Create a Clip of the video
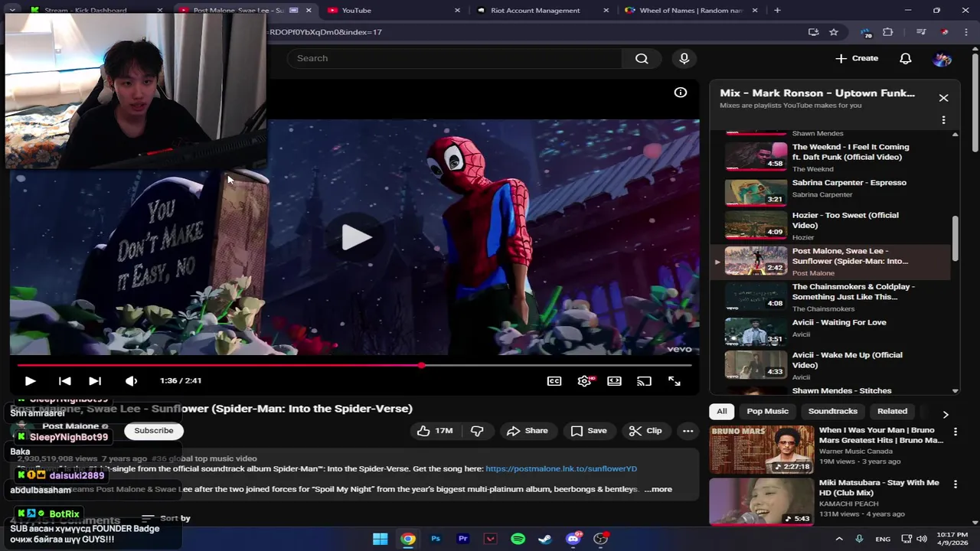 point(645,431)
